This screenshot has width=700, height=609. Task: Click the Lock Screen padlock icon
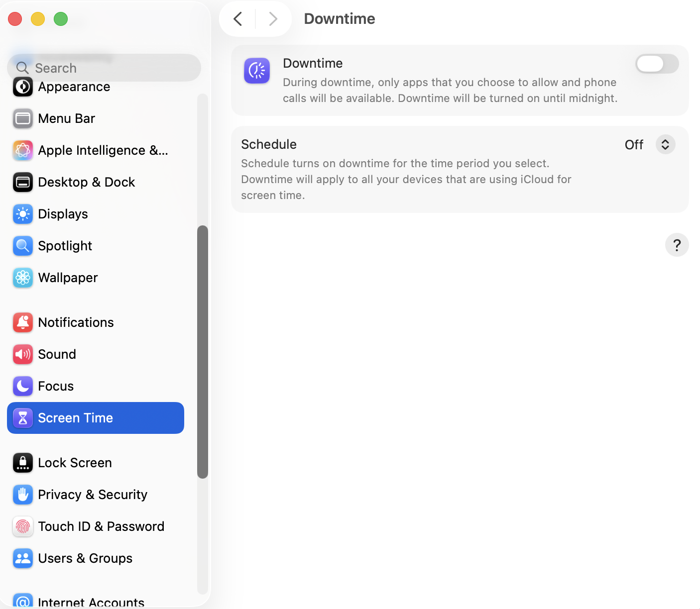coord(23,463)
